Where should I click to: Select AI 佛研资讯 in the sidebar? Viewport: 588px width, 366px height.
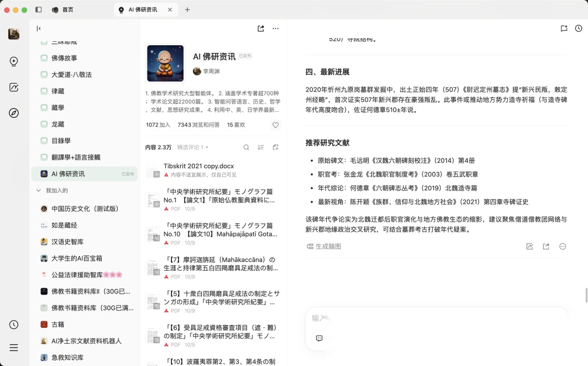(85, 174)
